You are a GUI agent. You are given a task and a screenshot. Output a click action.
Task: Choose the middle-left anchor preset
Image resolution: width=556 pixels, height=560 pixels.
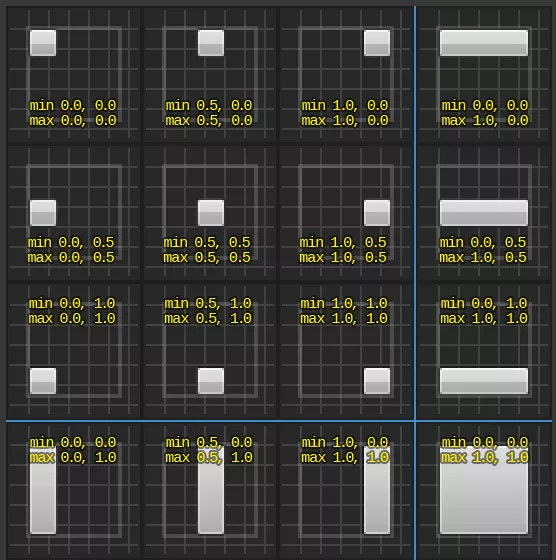(x=74, y=213)
